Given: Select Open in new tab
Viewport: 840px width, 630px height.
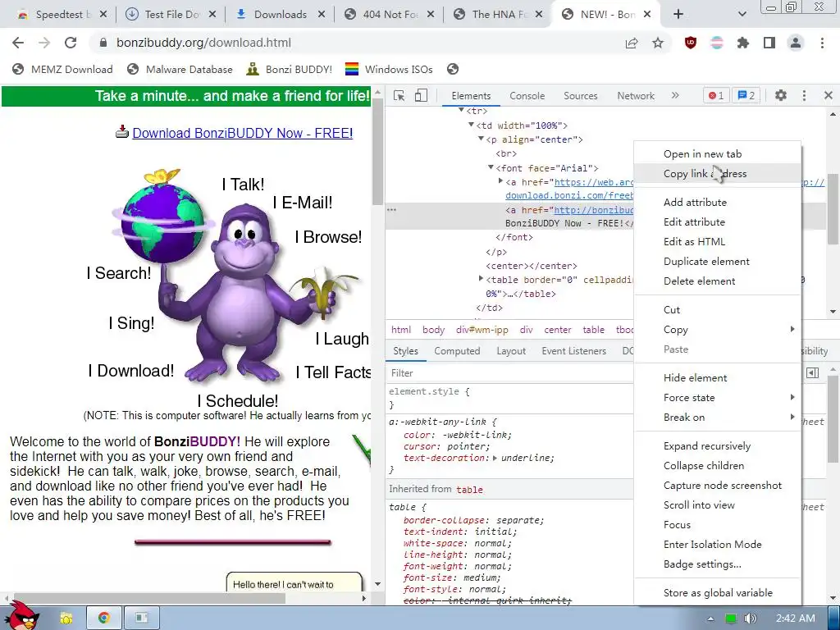Looking at the screenshot, I should pos(718,153).
